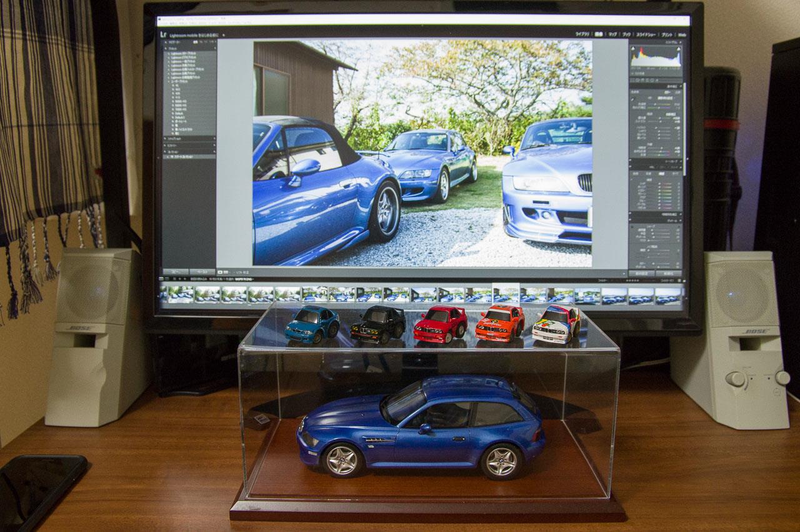Choose カラー (Color) treatment
The width and height of the screenshot is (800, 532).
[x=667, y=92]
